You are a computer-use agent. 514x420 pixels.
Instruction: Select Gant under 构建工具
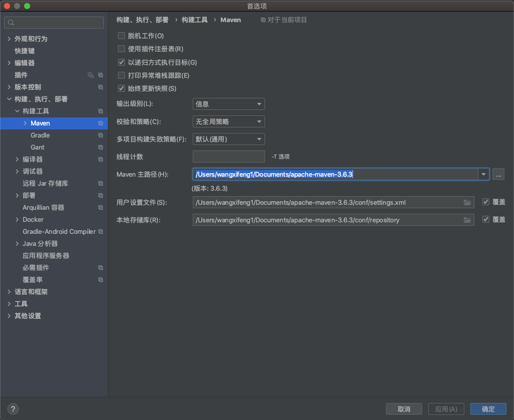point(37,148)
